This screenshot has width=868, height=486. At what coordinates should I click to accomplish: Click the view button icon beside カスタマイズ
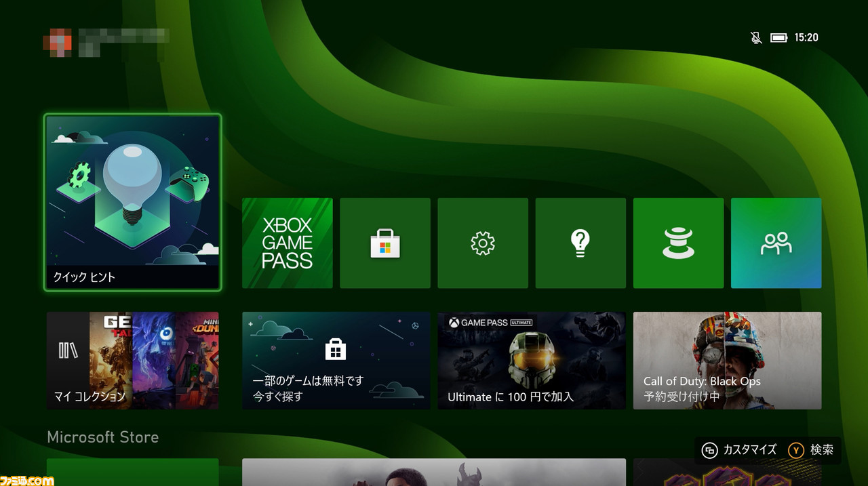[709, 450]
